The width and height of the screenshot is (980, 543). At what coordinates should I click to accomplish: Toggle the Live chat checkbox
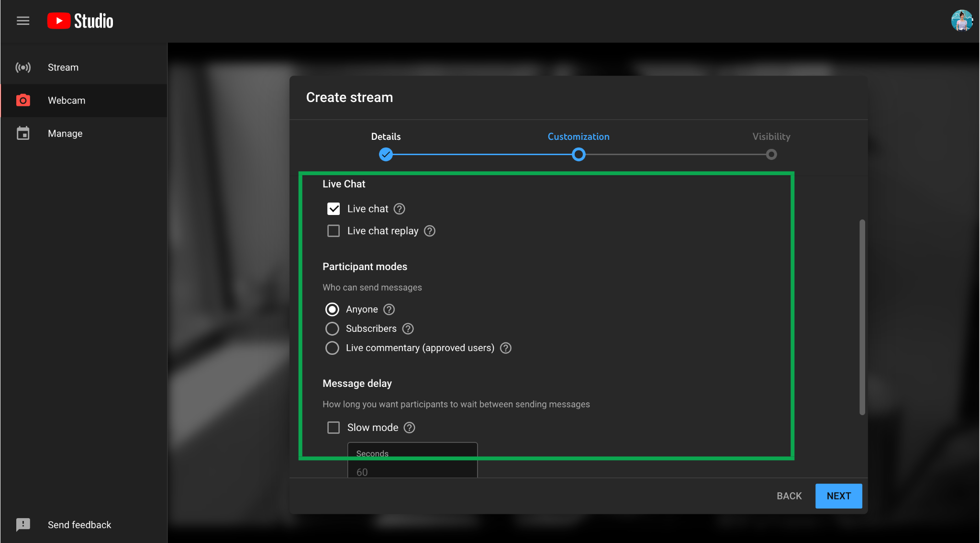pos(333,208)
